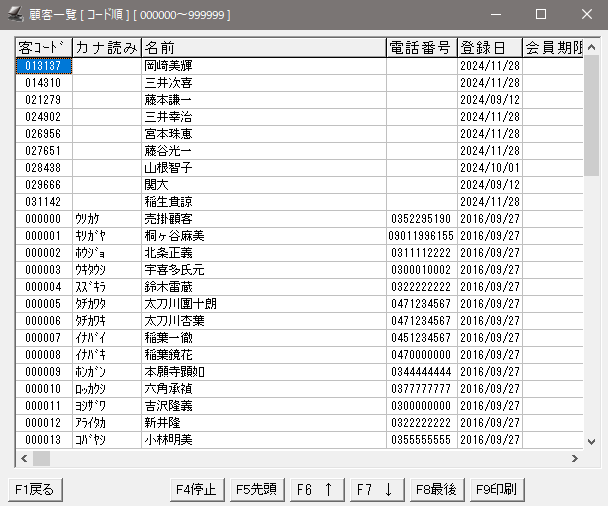Click the vertical scrollbar down arrow
Viewport: 608px width, 506px height.
[591, 440]
